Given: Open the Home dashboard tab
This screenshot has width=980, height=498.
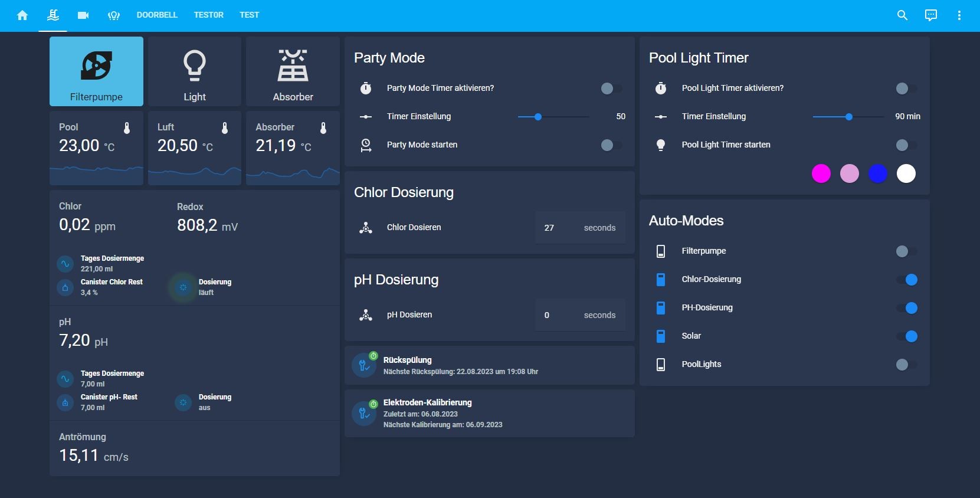Looking at the screenshot, I should point(22,15).
